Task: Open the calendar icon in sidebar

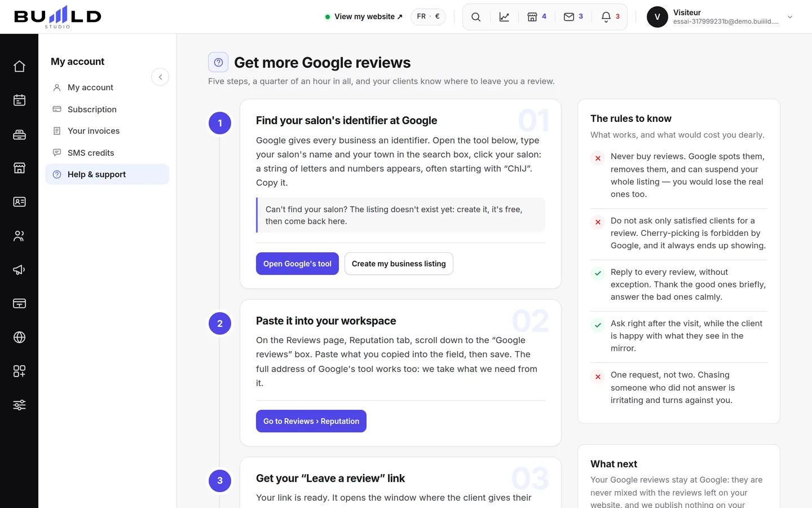Action: [19, 100]
